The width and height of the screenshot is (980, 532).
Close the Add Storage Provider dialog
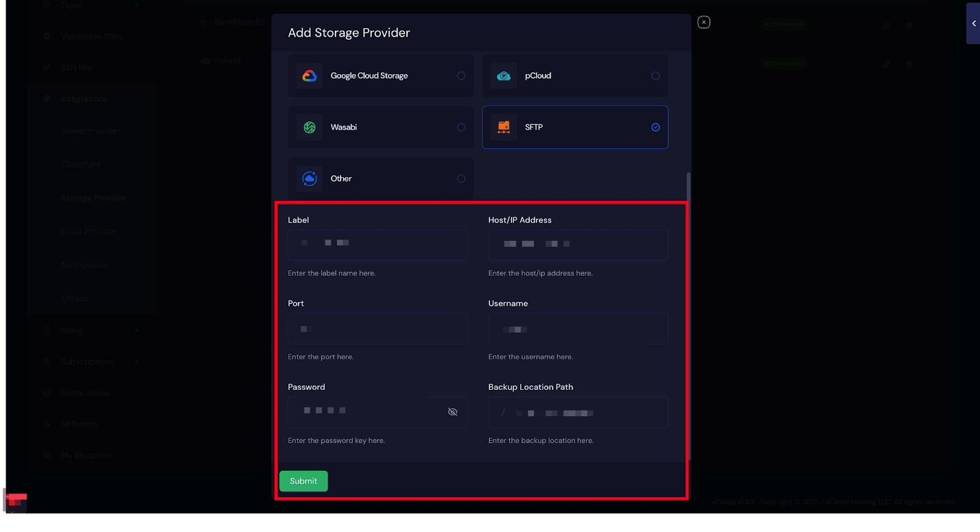(704, 21)
